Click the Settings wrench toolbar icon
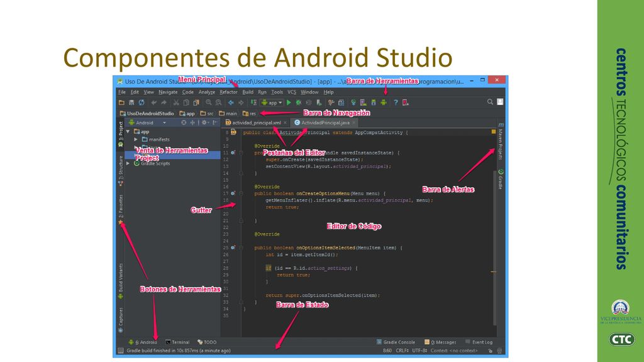Screen dimensions: 644x362 [331, 102]
